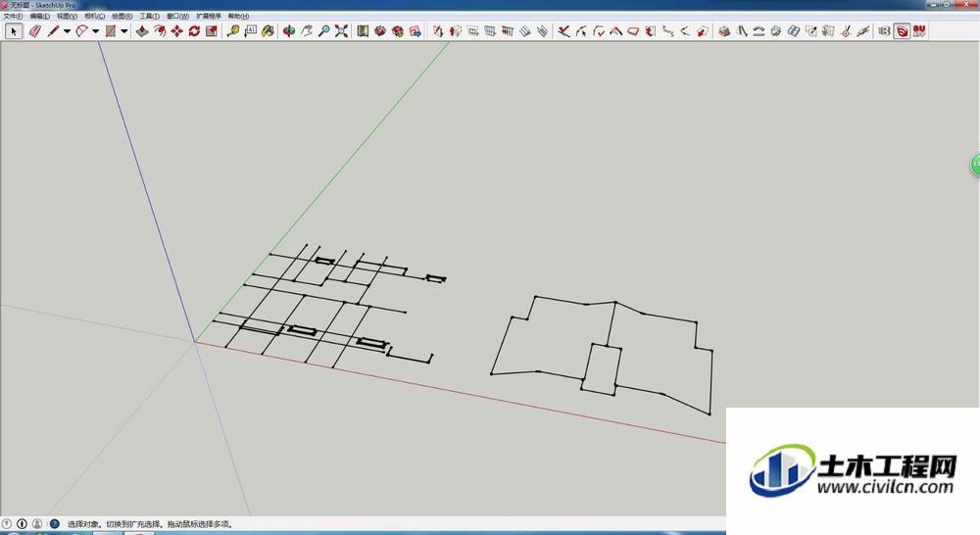
Task: Open the 扩展程序 (Extensions) menu
Action: point(209,16)
